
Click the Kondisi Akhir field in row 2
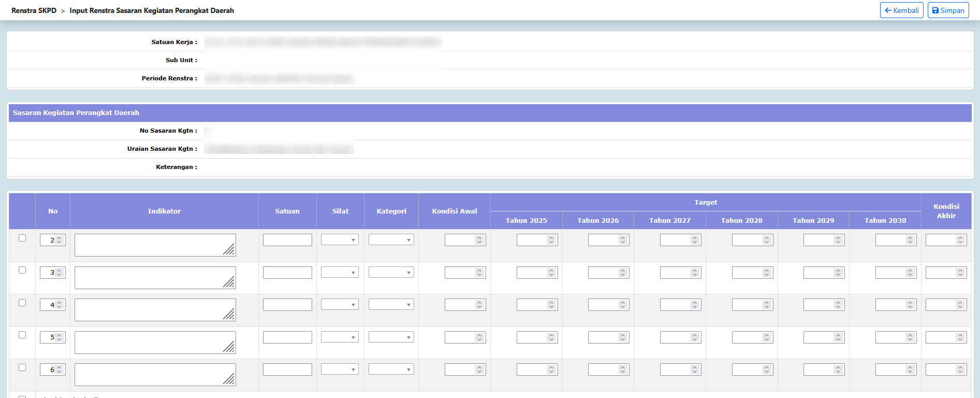tap(946, 240)
